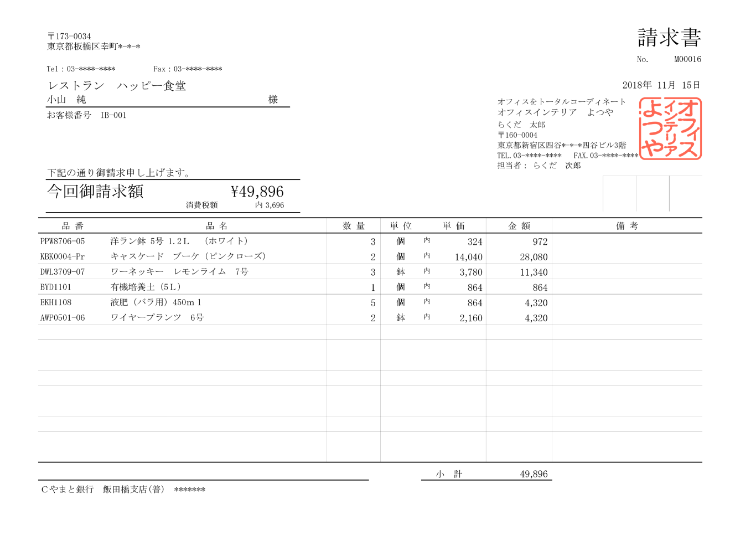Screen dimensions: 756x535
Task: Select issuer name オフィスインテリア よつや
Action: point(555,112)
